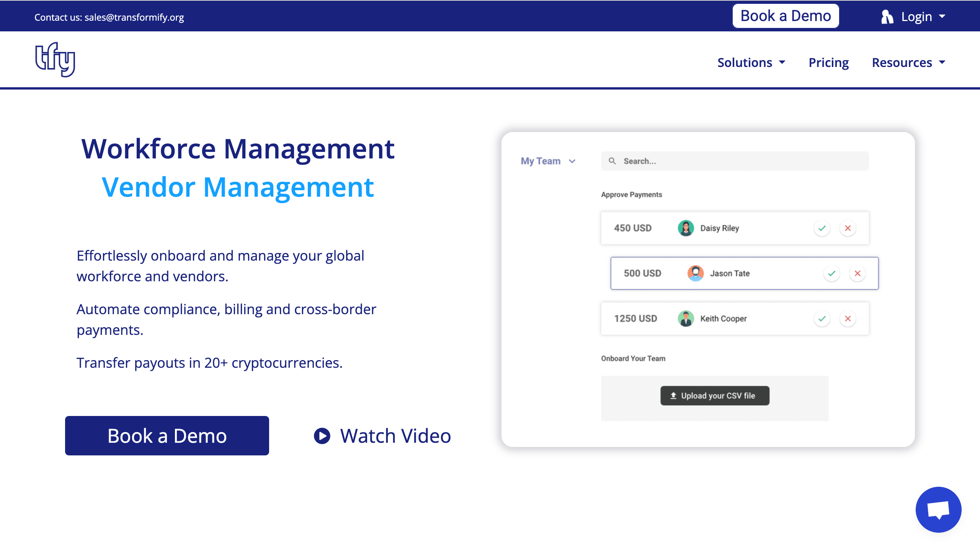Expand the Solutions dropdown menu

point(751,62)
